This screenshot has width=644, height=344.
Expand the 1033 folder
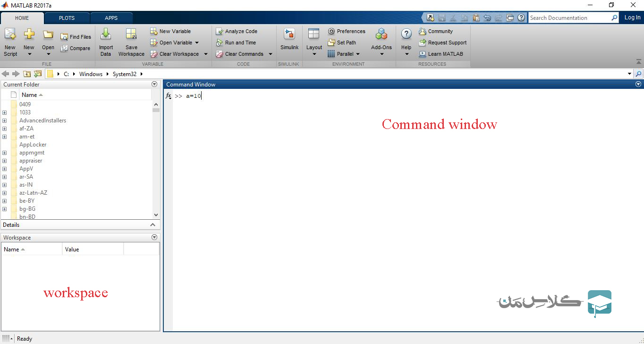point(4,112)
